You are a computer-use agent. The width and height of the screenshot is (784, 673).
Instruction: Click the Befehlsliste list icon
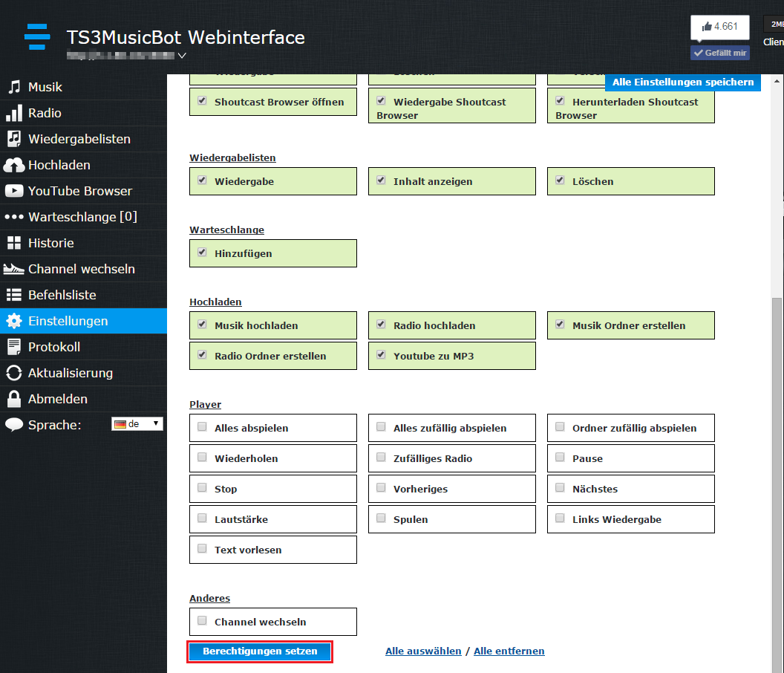click(14, 295)
